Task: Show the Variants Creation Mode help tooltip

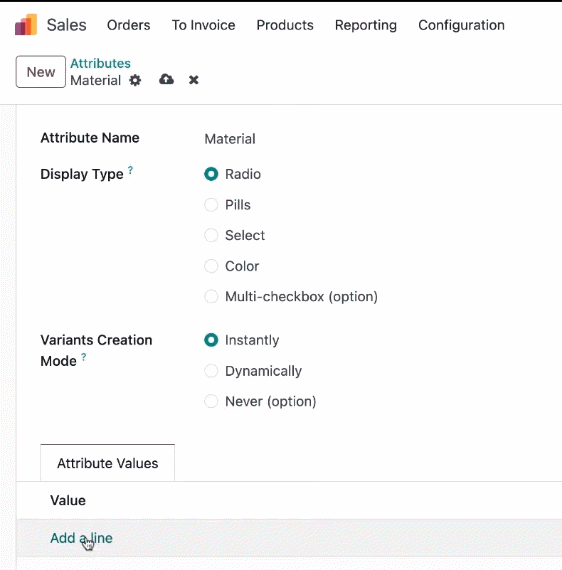Action: pyautogui.click(x=84, y=357)
